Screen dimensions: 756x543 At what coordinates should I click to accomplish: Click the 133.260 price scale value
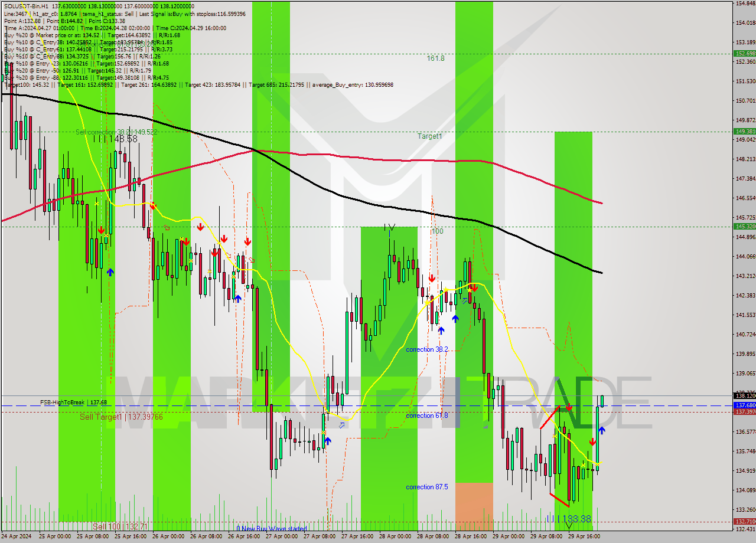coord(745,509)
